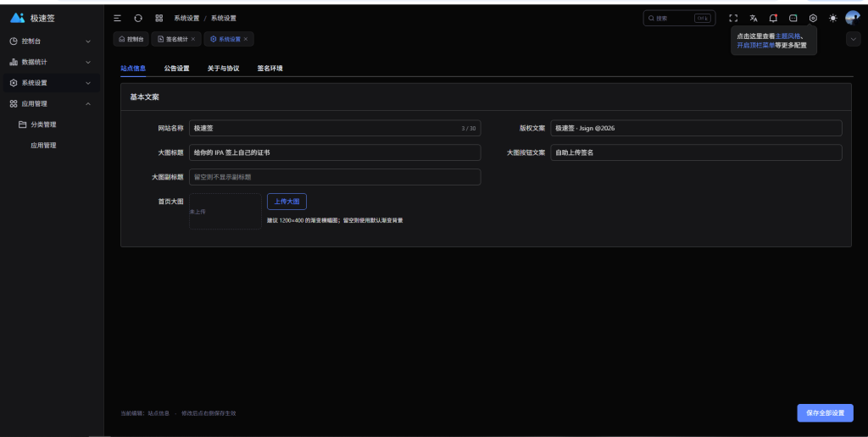
Task: Open the user avatar menu
Action: (x=853, y=18)
